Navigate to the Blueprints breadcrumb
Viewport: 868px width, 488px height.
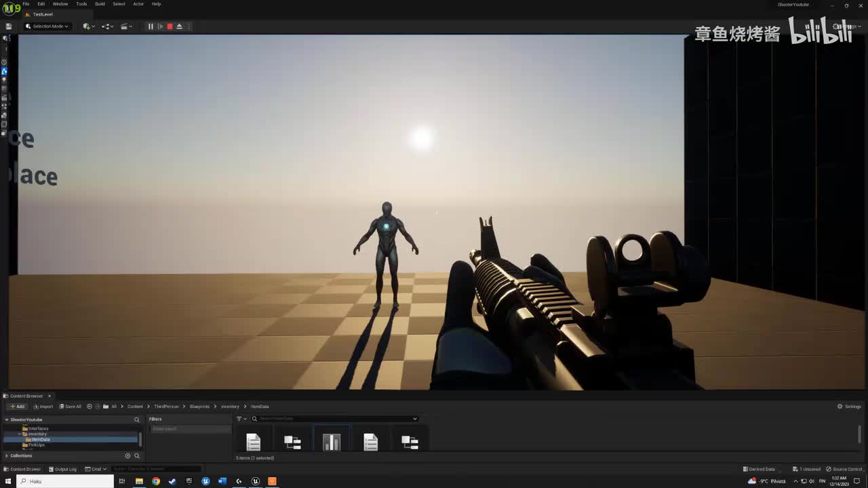tap(199, 407)
